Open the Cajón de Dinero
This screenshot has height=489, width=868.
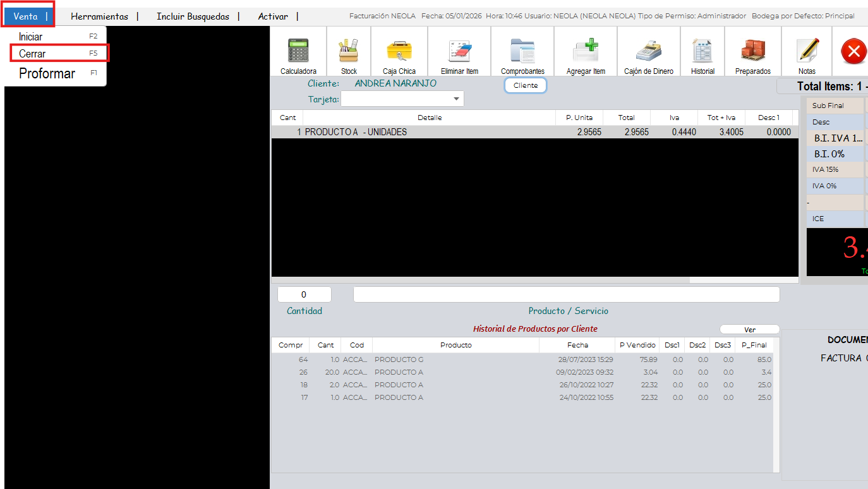648,51
